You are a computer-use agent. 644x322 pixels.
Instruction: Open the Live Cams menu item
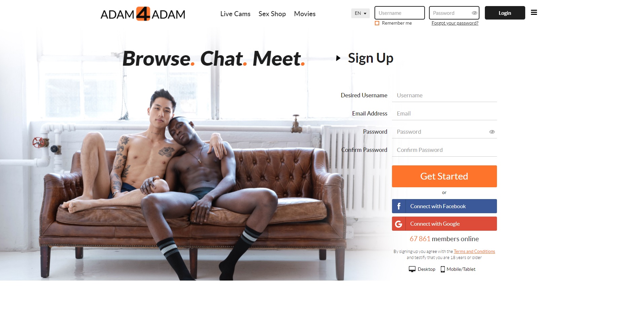pos(235,14)
